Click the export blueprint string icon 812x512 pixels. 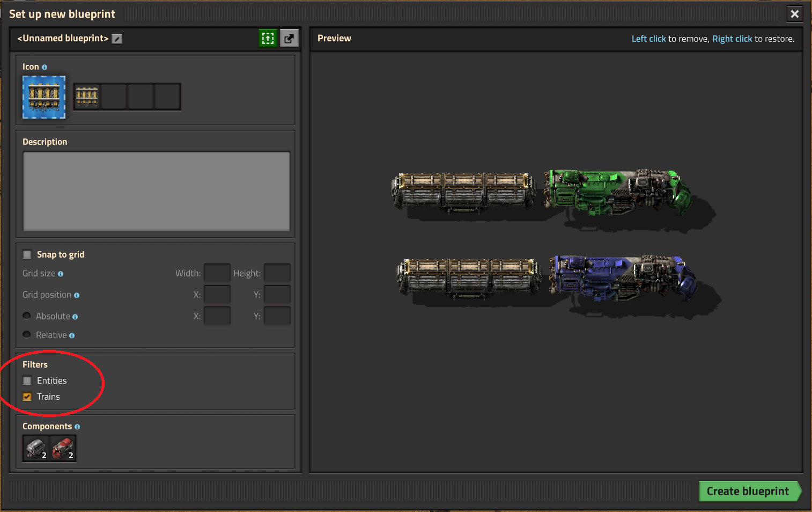pyautogui.click(x=289, y=38)
